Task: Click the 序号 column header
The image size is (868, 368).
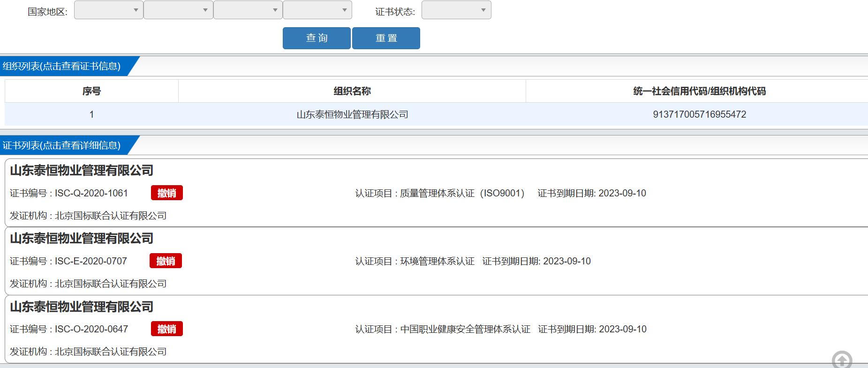Action: (x=91, y=91)
